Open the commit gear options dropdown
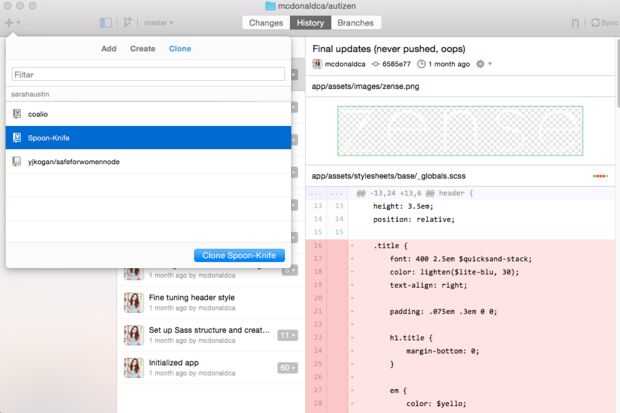 click(484, 64)
